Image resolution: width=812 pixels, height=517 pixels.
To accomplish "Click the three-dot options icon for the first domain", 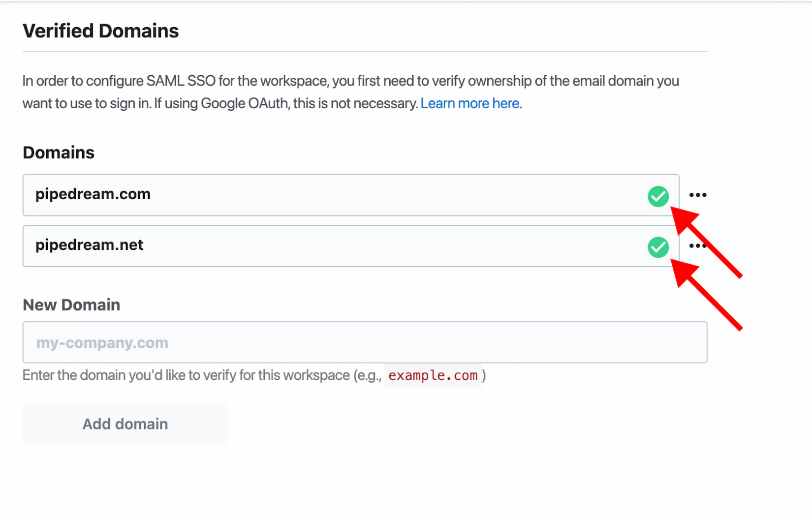I will (698, 195).
